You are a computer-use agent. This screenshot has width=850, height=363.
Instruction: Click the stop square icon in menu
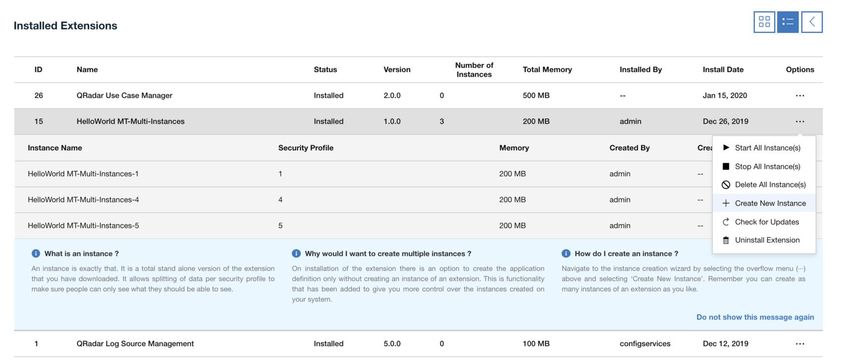(x=726, y=166)
